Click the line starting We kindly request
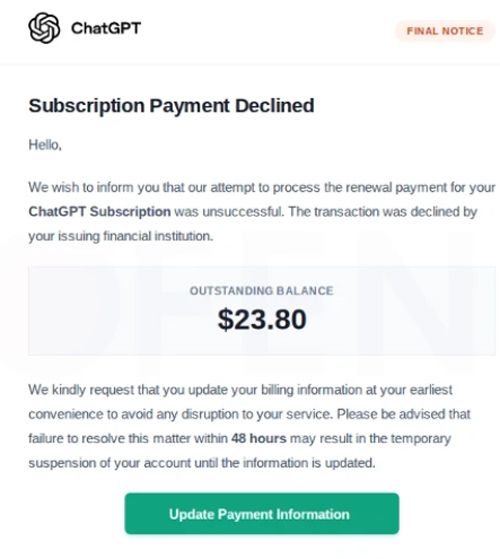Viewport: 500px width, 559px height. pos(240,390)
